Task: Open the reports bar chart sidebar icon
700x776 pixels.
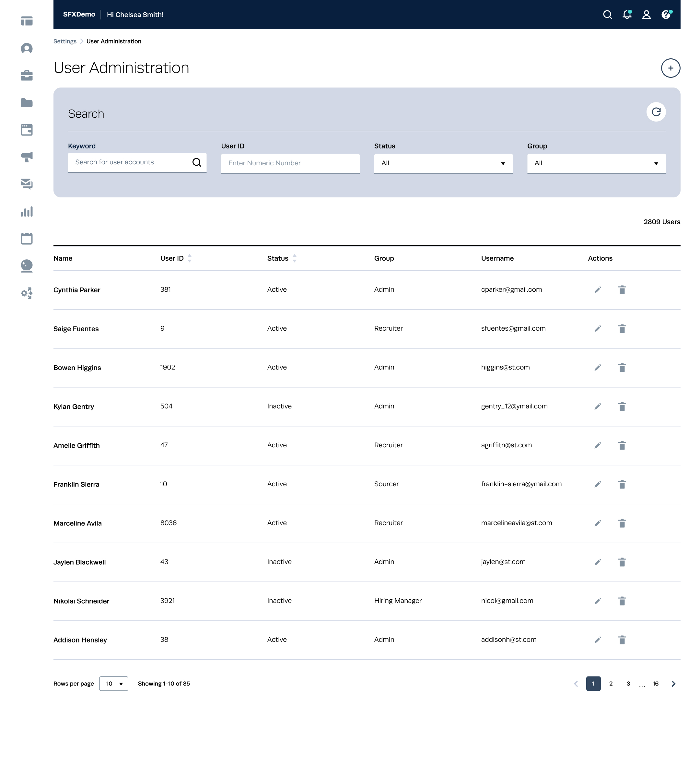Action: pyautogui.click(x=27, y=212)
